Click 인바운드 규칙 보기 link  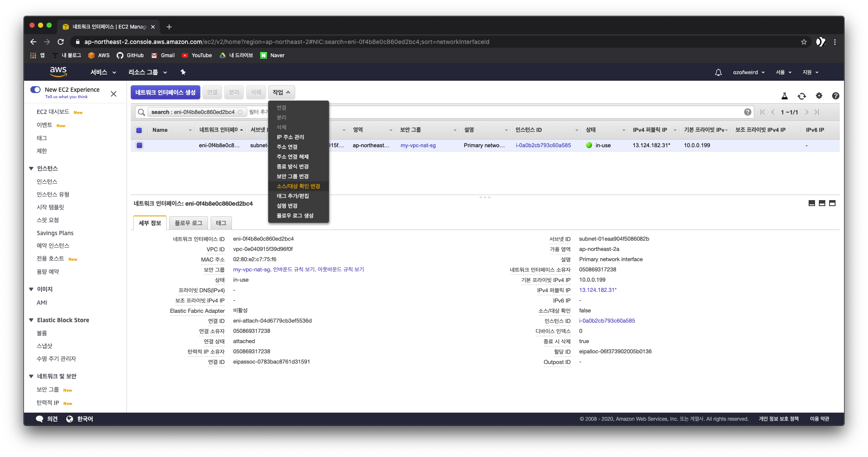click(294, 270)
